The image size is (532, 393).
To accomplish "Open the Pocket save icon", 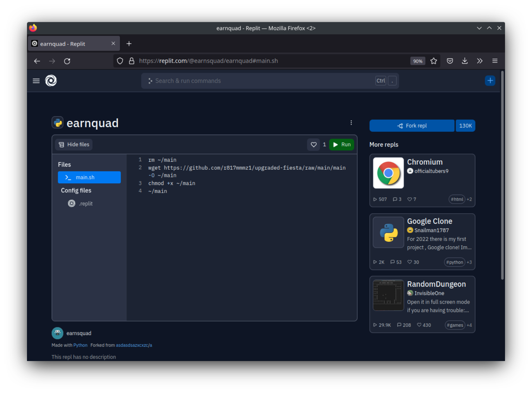I will point(450,61).
